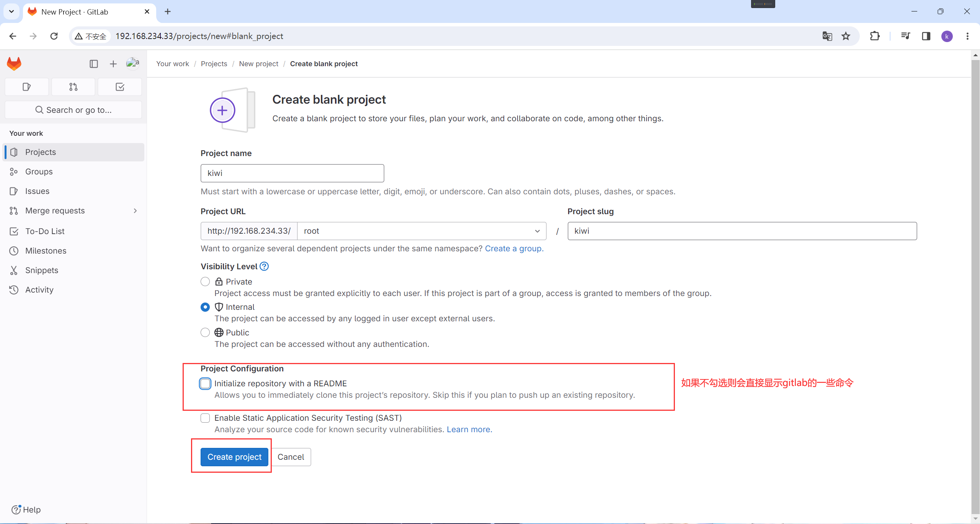Open the browser tab list dropdown

coord(11,11)
